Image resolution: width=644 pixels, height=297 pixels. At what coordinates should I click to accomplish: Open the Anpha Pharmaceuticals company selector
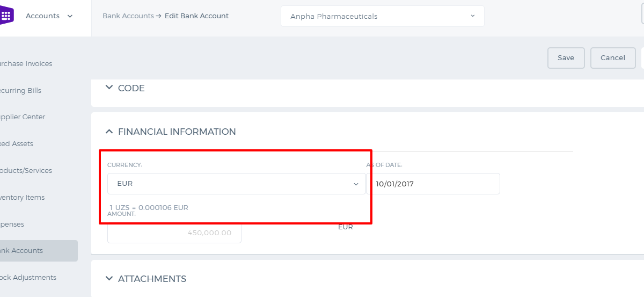coord(382,16)
